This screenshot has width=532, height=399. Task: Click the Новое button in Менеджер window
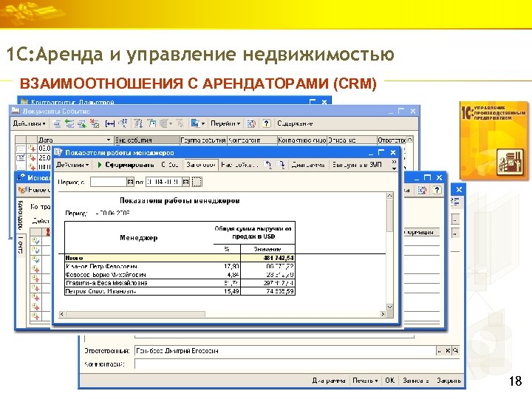tap(34, 190)
